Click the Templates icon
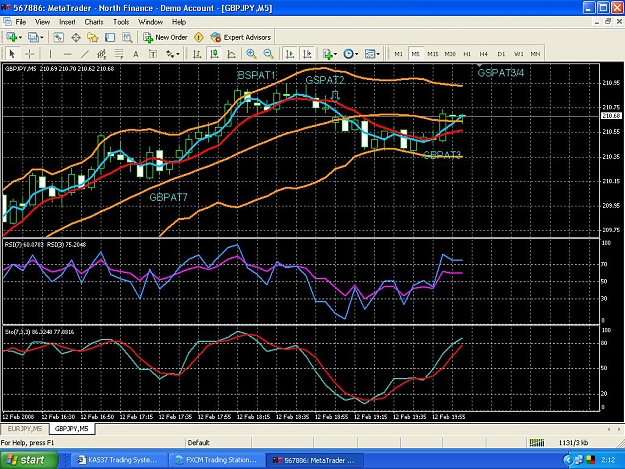Image resolution: width=625 pixels, height=469 pixels. click(370, 54)
